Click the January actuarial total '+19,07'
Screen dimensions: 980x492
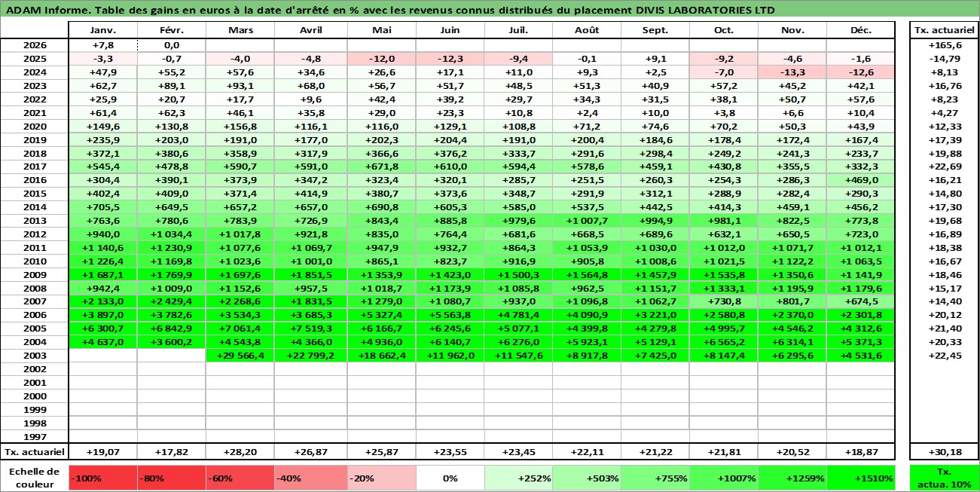pyautogui.click(x=102, y=452)
